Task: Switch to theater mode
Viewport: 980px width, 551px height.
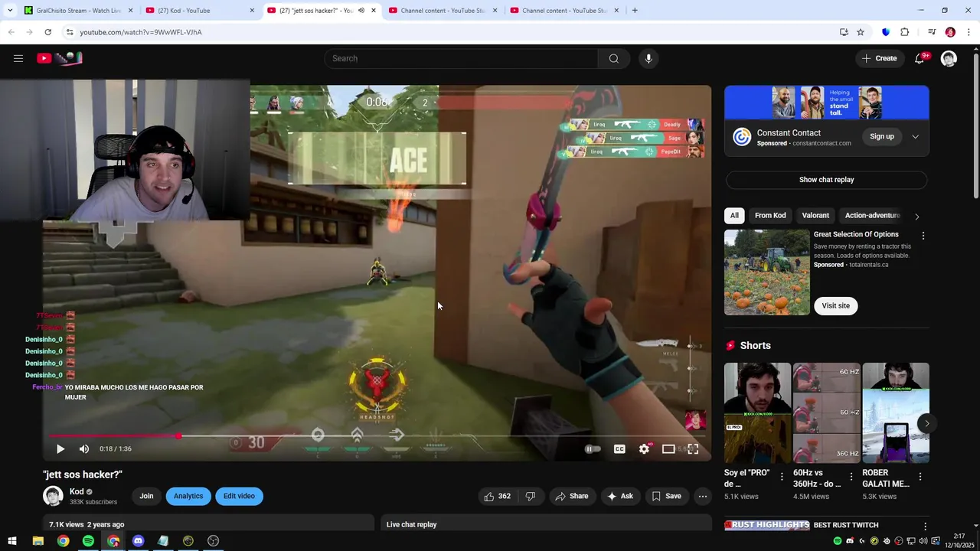Action: pyautogui.click(x=668, y=449)
